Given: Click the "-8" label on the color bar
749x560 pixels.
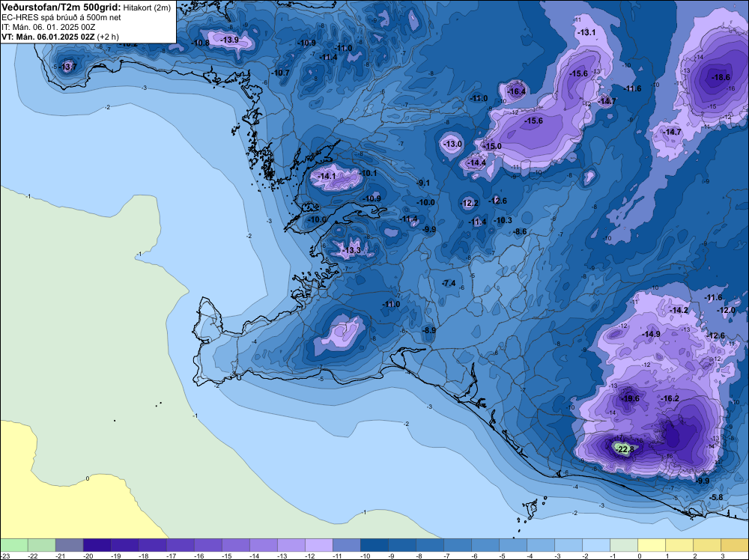Looking at the screenshot, I should 419,556.
